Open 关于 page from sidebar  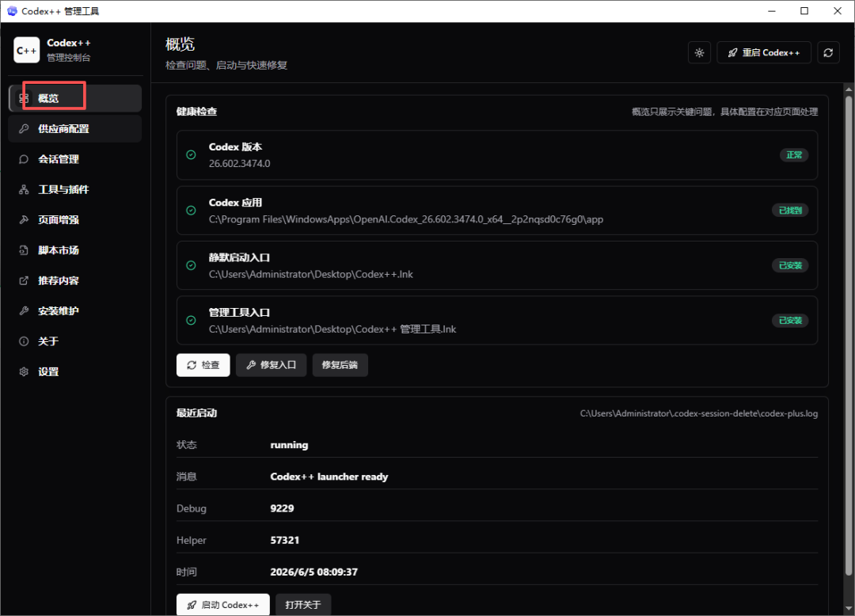coord(75,341)
